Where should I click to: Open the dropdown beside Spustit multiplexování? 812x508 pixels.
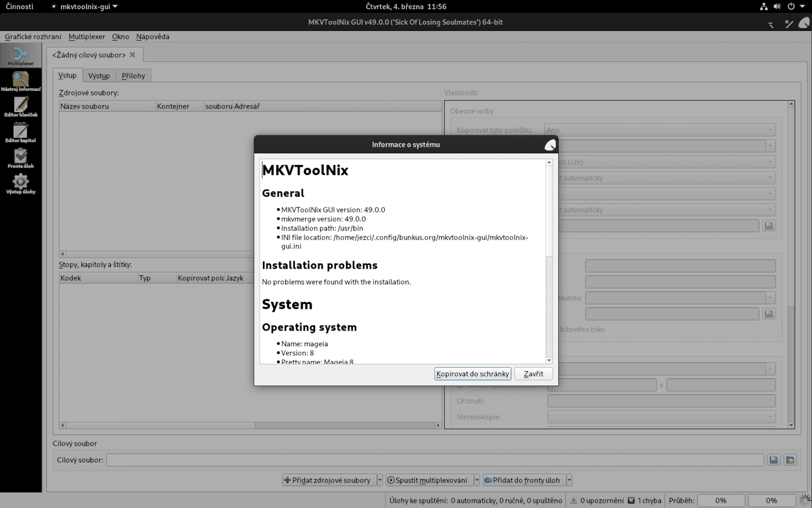476,480
